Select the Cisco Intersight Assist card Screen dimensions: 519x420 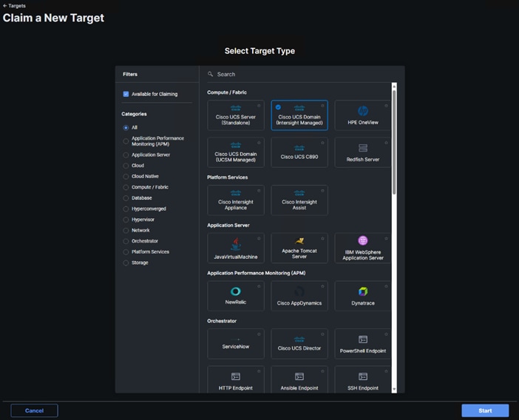299,200
